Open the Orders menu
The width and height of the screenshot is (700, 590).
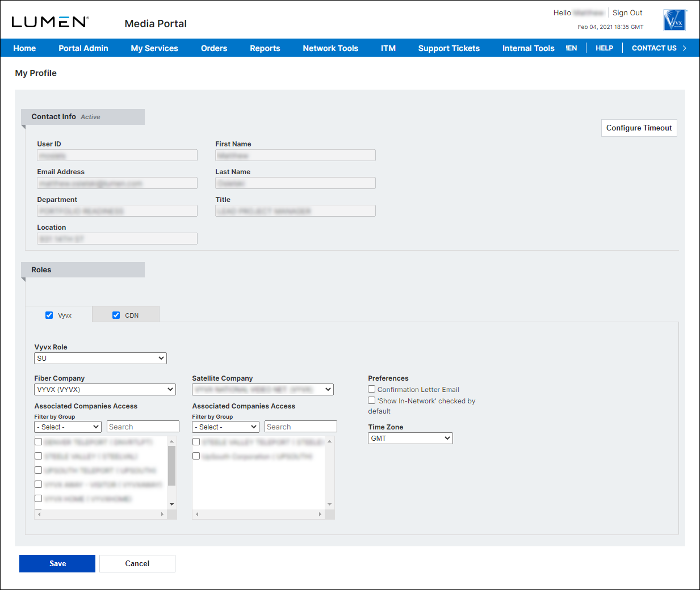[x=214, y=48]
